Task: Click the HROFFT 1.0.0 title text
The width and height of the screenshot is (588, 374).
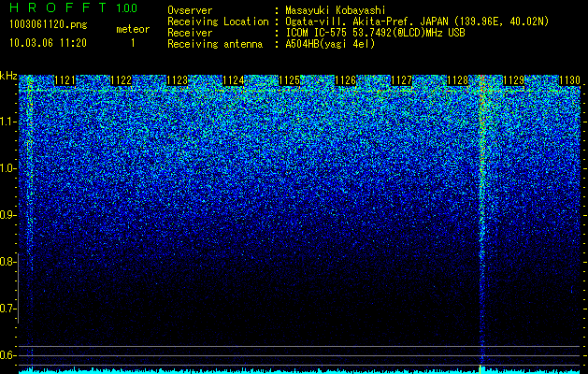Action: 73,7
